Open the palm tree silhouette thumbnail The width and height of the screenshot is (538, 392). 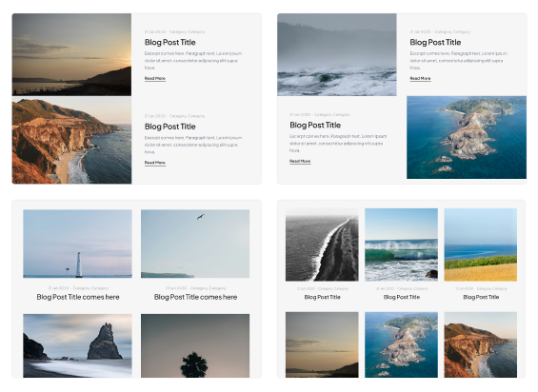click(195, 345)
